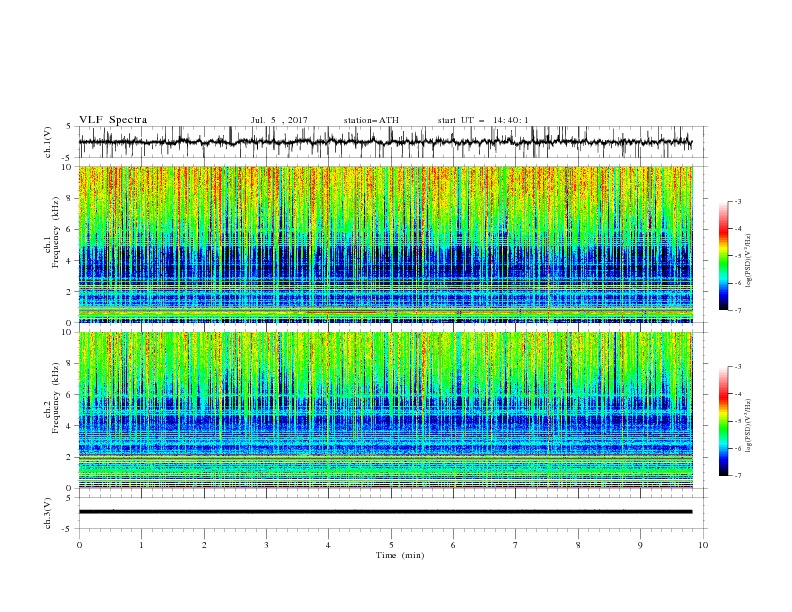The image size is (792, 612).
Task: Click the time axis tick label '5'
Action: pyautogui.click(x=391, y=545)
